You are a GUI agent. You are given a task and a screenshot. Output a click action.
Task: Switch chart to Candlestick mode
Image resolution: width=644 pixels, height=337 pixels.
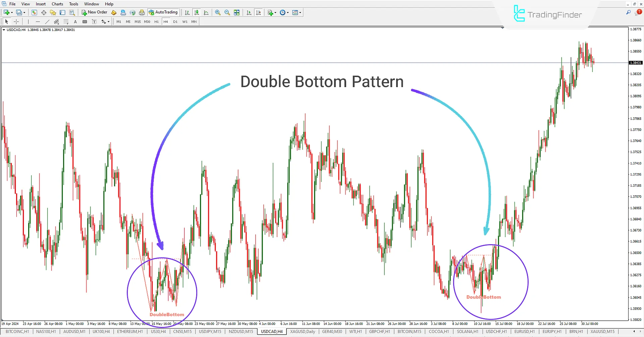point(197,12)
